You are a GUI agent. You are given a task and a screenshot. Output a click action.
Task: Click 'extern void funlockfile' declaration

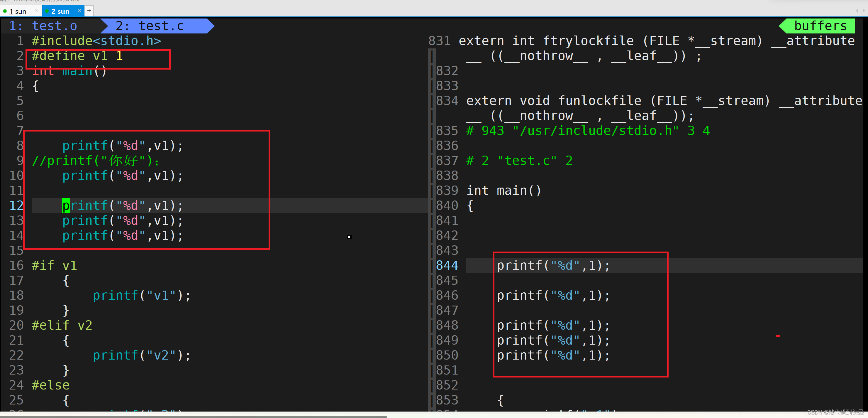(664, 108)
